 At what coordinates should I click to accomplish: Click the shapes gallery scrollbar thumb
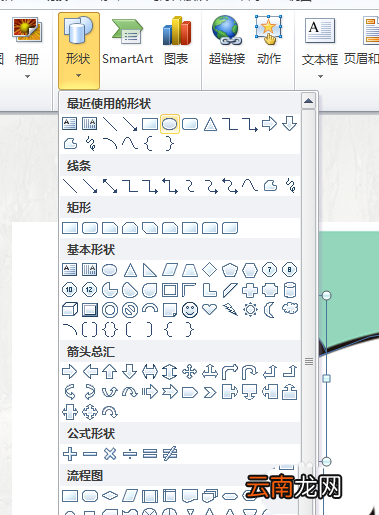tap(309, 361)
